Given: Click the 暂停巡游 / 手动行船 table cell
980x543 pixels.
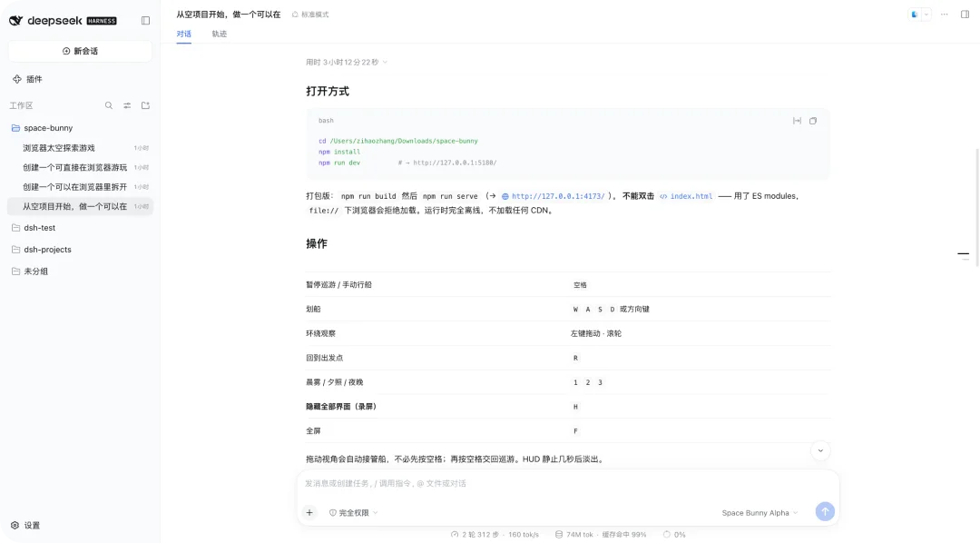Looking at the screenshot, I should point(338,284).
